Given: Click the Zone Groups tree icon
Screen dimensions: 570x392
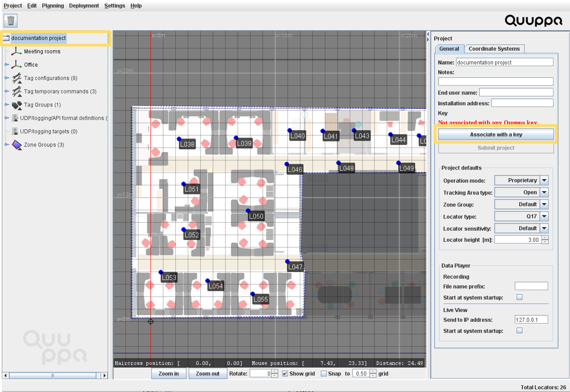Looking at the screenshot, I should (x=17, y=145).
